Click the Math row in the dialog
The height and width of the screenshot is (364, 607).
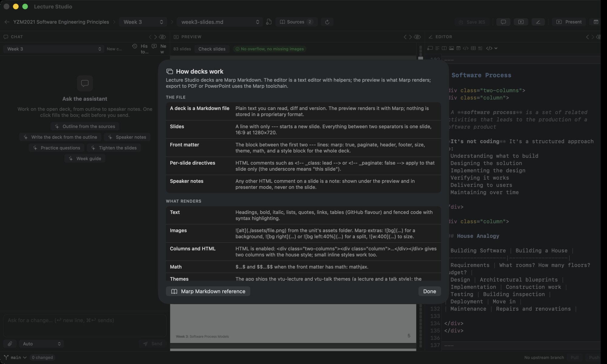click(303, 267)
